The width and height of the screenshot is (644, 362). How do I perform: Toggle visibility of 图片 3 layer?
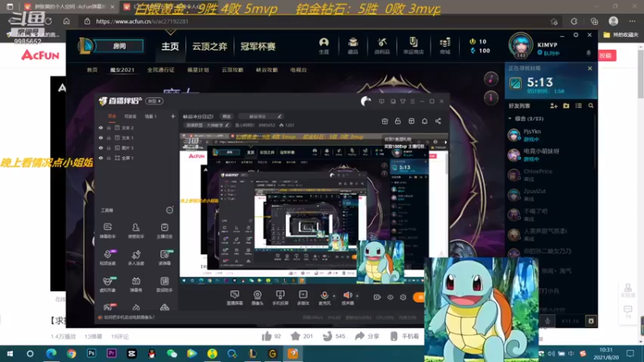click(x=101, y=148)
